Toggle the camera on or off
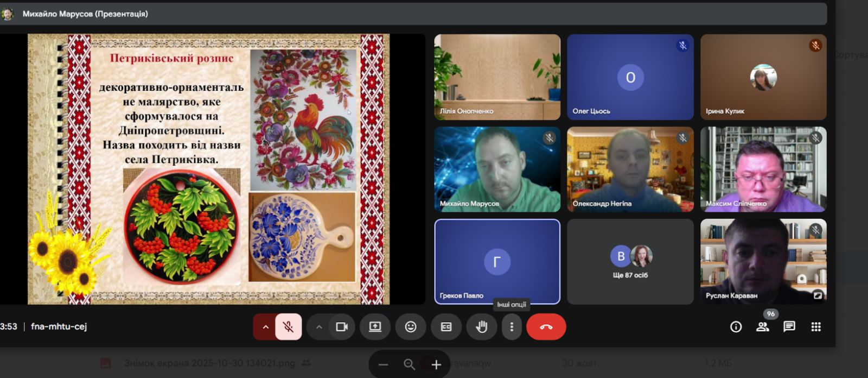The height and width of the screenshot is (378, 868). point(342,327)
